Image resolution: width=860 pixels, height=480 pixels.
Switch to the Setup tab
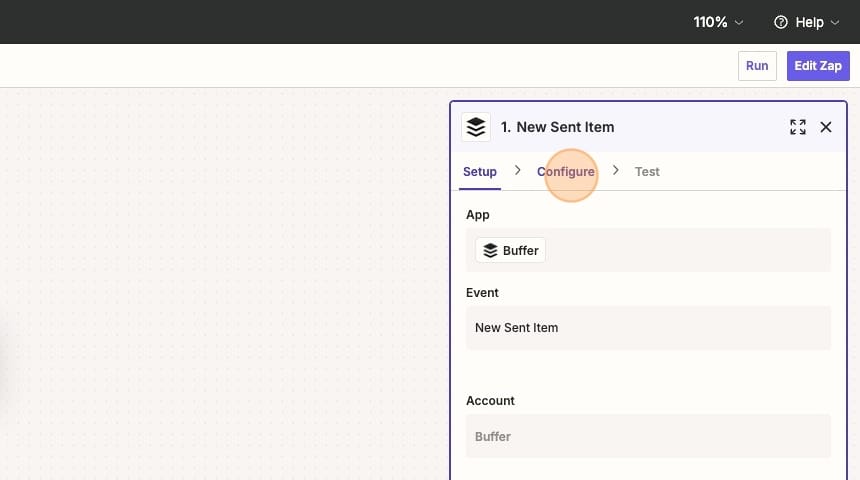click(479, 172)
